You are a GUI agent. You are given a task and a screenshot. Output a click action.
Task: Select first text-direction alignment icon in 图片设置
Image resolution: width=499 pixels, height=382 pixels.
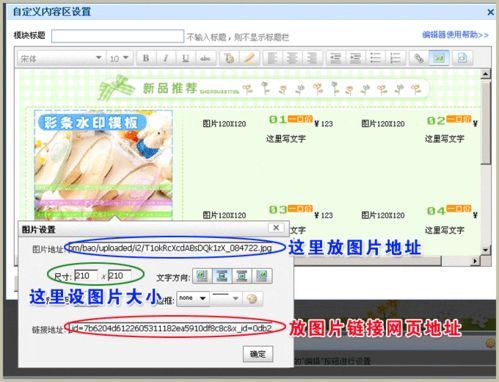point(202,276)
